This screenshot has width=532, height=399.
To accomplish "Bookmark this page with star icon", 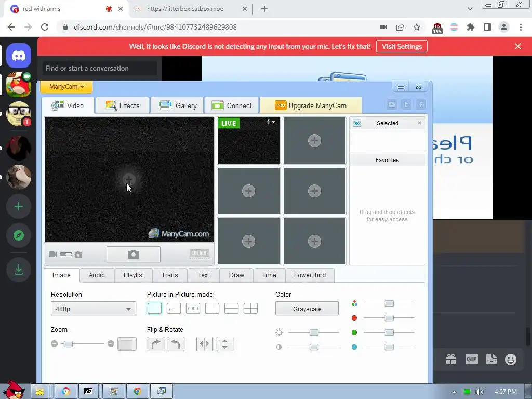I will [417, 27].
